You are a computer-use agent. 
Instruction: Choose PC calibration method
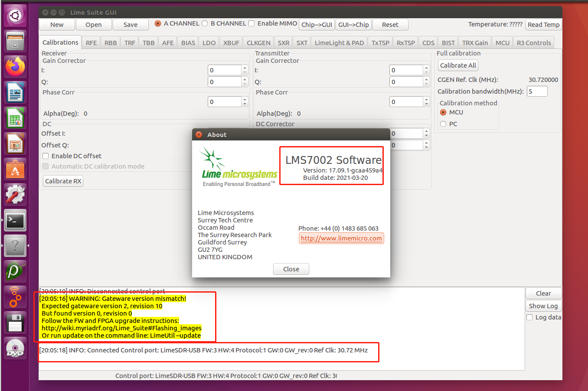point(443,124)
